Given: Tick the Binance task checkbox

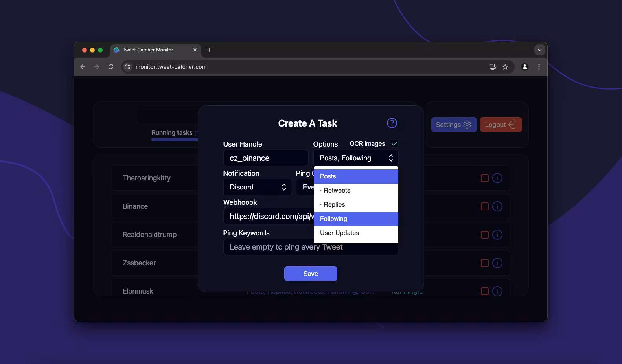Looking at the screenshot, I should click(484, 206).
